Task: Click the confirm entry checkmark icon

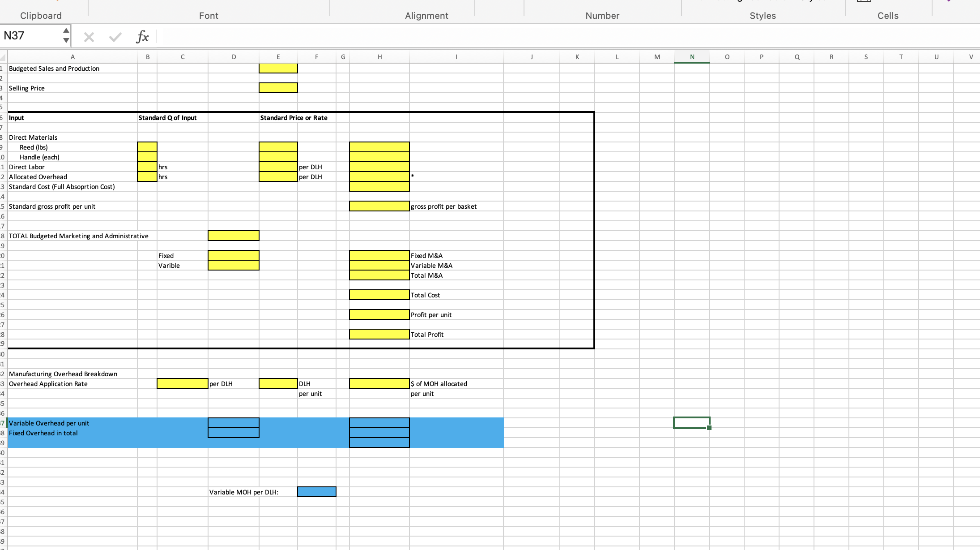Action: click(115, 37)
